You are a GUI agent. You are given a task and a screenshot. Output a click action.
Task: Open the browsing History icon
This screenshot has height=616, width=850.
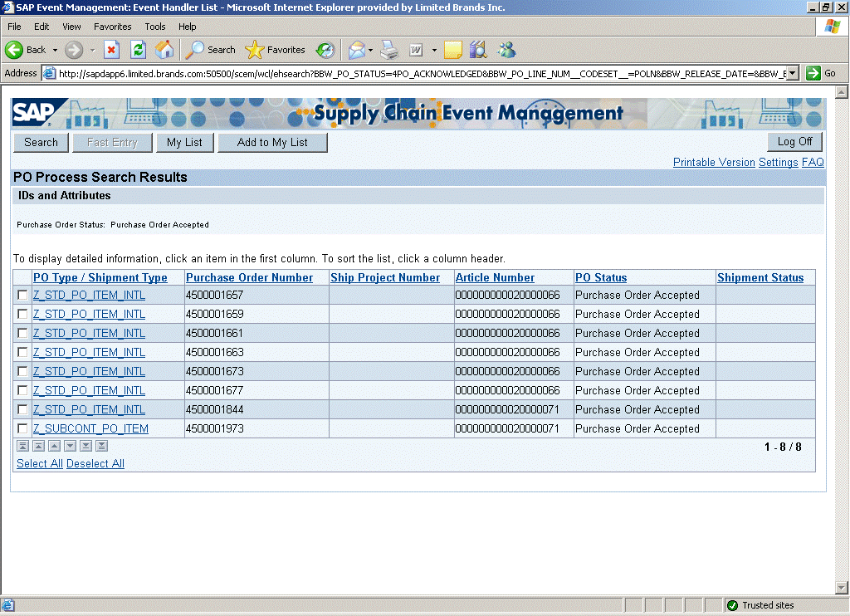(x=325, y=50)
